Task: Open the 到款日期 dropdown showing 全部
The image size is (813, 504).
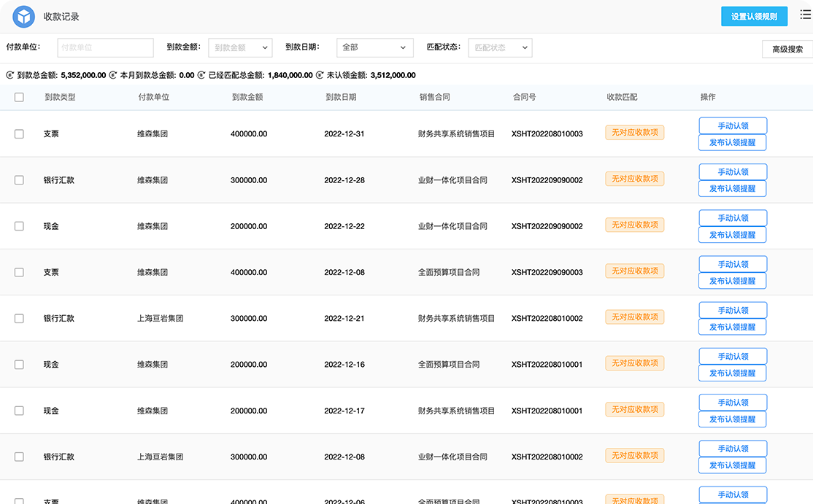Action: 374,48
